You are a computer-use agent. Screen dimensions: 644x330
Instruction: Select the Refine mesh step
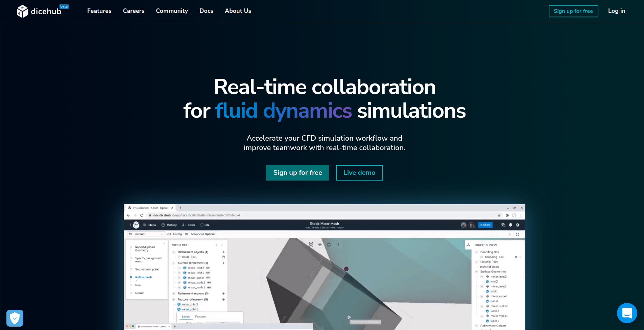(143, 277)
